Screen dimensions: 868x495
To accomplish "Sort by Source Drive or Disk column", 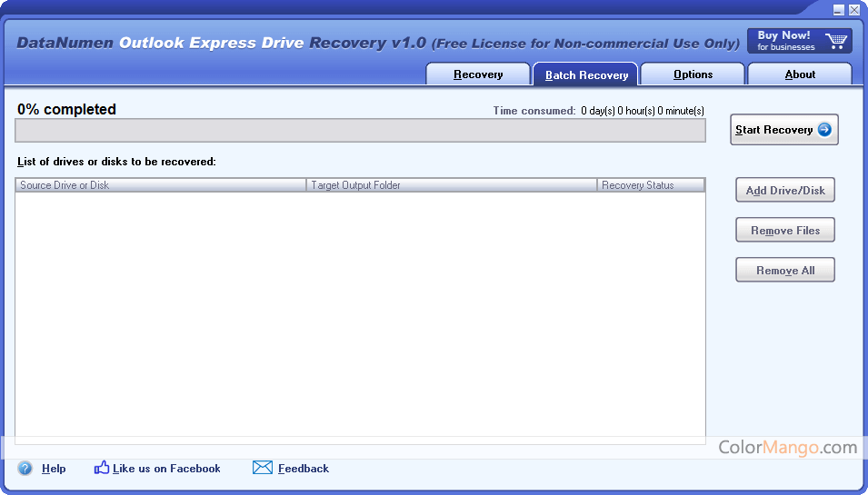I will click(x=161, y=185).
